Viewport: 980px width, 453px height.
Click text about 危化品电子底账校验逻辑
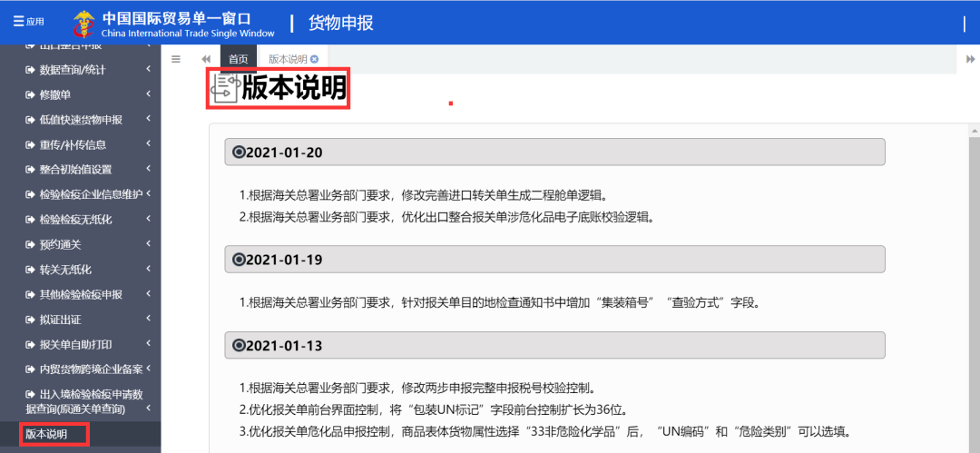[x=446, y=219]
